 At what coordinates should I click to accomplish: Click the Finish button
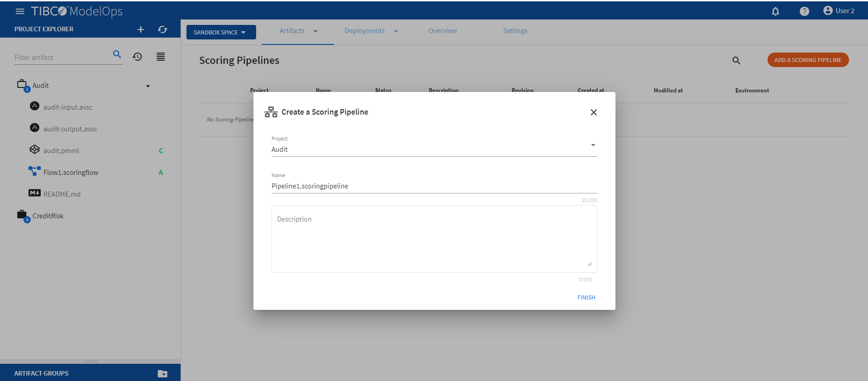pos(586,298)
